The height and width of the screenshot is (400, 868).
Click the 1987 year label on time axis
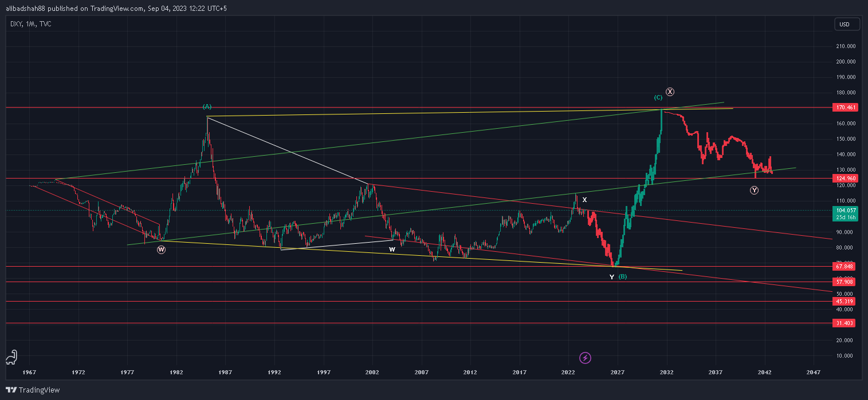tap(225, 371)
